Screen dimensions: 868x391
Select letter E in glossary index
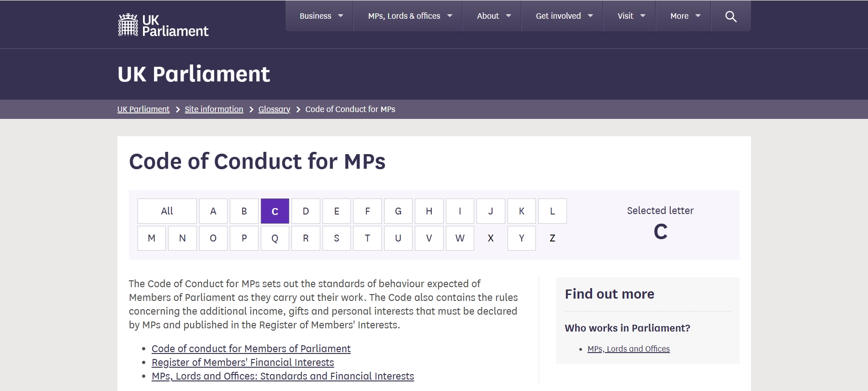pos(337,211)
